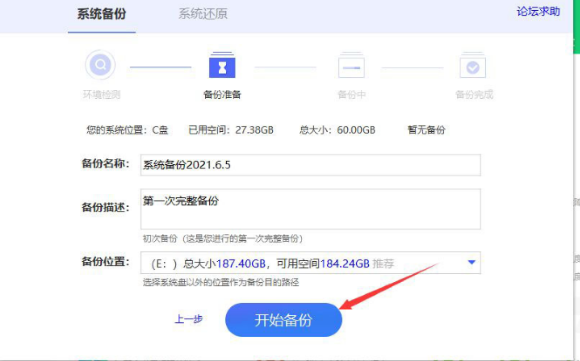580x361 pixels.
Task: Select the 备份中 step icon
Action: pyautogui.click(x=351, y=65)
